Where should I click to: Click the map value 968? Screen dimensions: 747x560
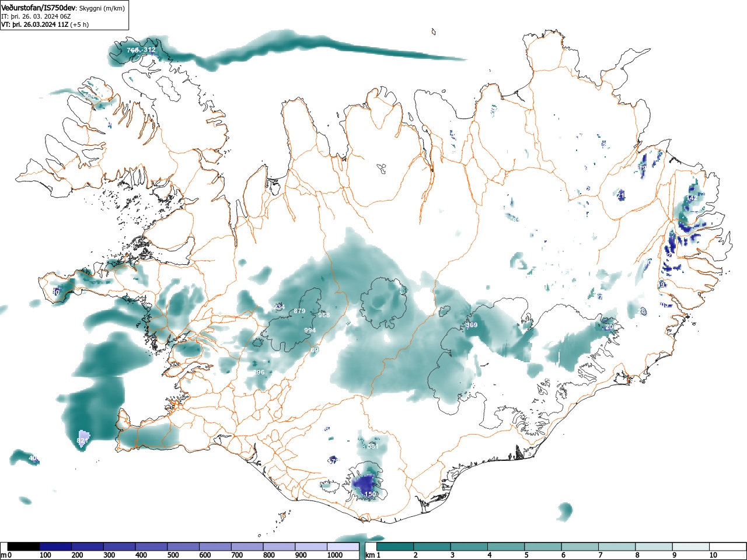324,315
